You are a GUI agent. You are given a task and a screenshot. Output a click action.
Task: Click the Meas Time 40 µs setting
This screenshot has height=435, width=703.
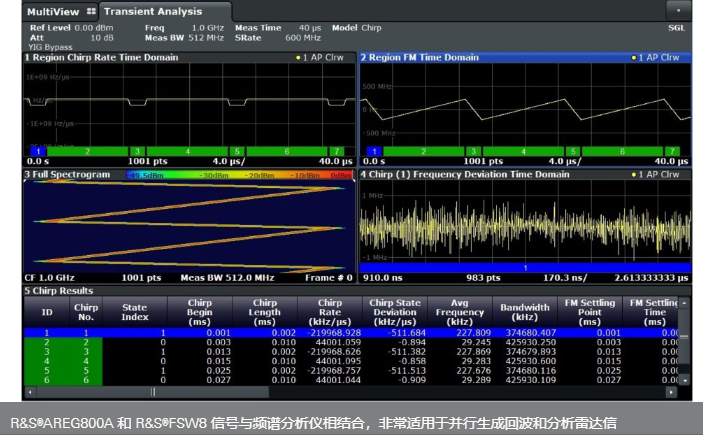[278, 28]
